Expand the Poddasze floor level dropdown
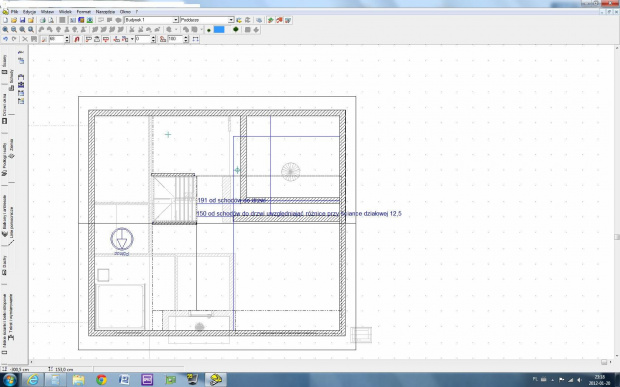 [x=231, y=20]
